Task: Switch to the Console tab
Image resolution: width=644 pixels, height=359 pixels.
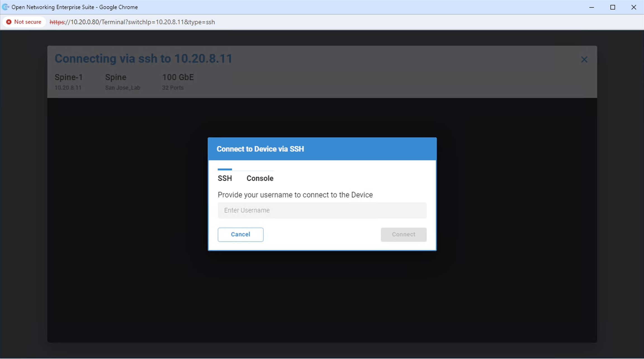Action: click(260, 178)
